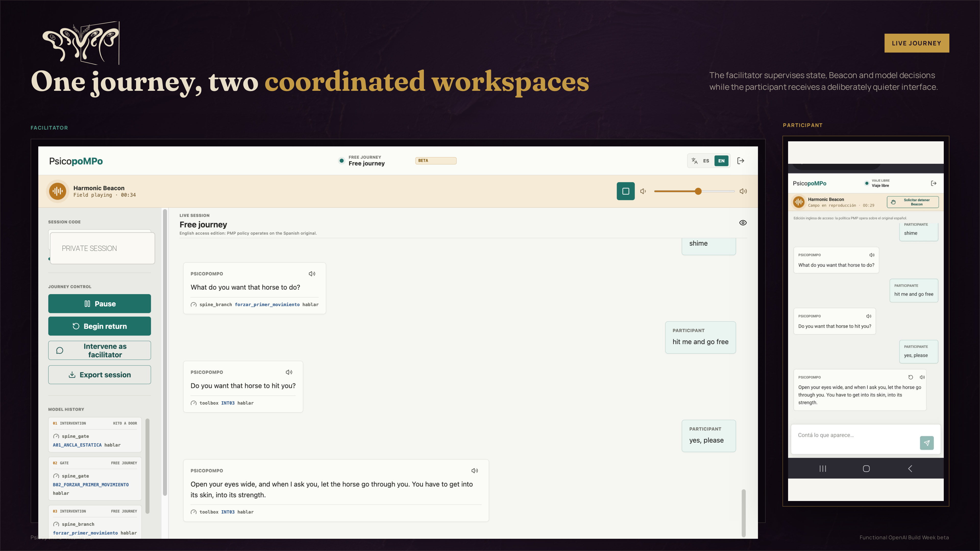
Task: Click A01_ANCLA_ESTATICA in model history
Action: pyautogui.click(x=77, y=445)
